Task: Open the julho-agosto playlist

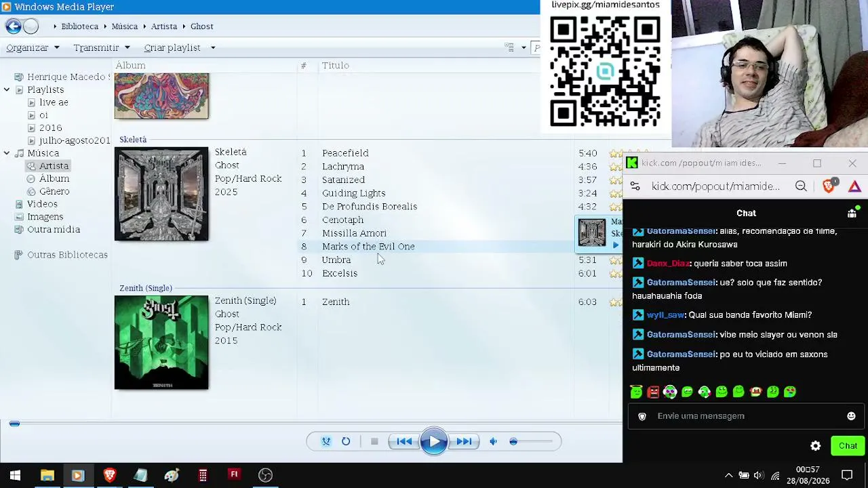Action: (68, 140)
